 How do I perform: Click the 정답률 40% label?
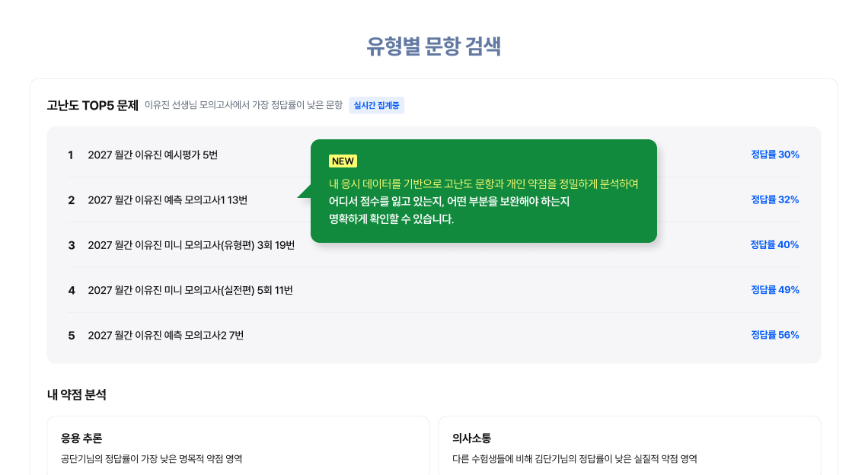(774, 244)
